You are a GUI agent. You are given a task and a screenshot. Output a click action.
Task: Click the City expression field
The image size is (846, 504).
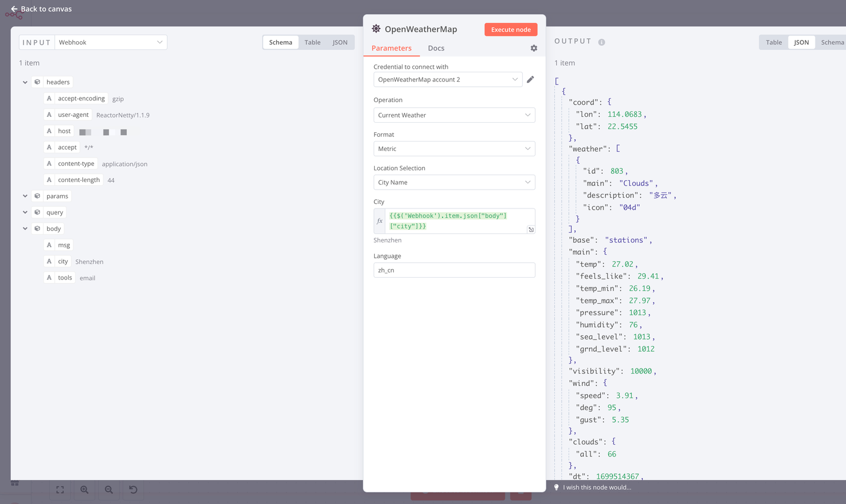tap(454, 221)
